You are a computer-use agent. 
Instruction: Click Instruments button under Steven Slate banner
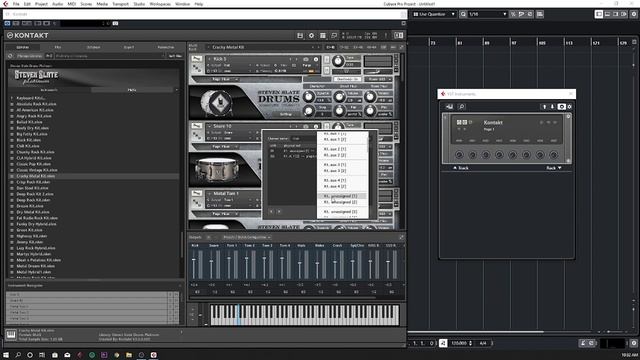point(49,90)
